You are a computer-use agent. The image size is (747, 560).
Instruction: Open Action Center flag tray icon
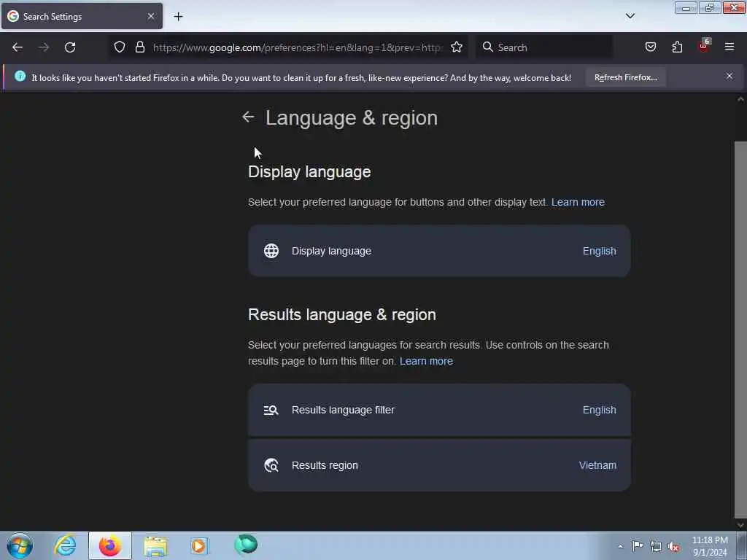pyautogui.click(x=638, y=545)
